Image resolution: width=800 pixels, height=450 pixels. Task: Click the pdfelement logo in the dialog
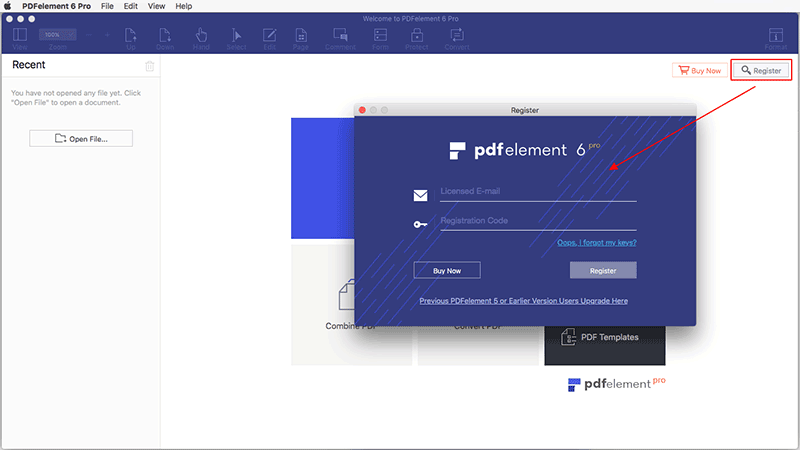pyautogui.click(x=524, y=150)
